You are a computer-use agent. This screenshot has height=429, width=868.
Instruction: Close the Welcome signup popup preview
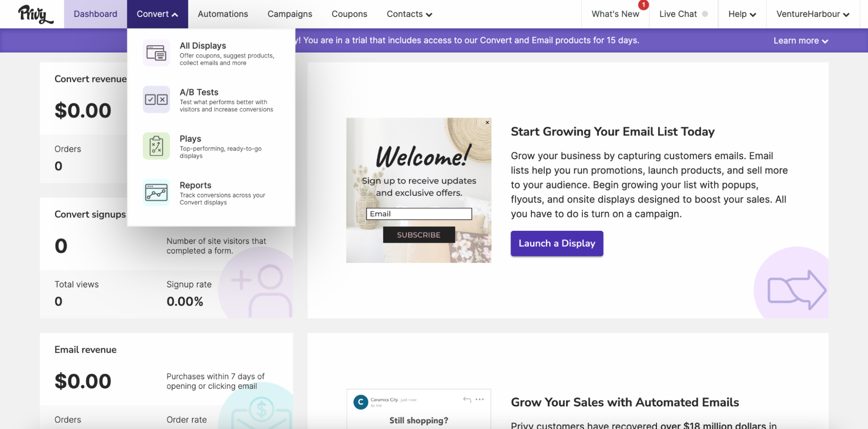[486, 123]
